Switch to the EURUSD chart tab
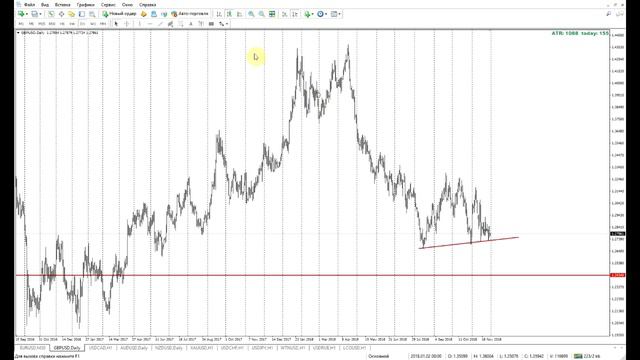The image size is (640, 360). 33,348
